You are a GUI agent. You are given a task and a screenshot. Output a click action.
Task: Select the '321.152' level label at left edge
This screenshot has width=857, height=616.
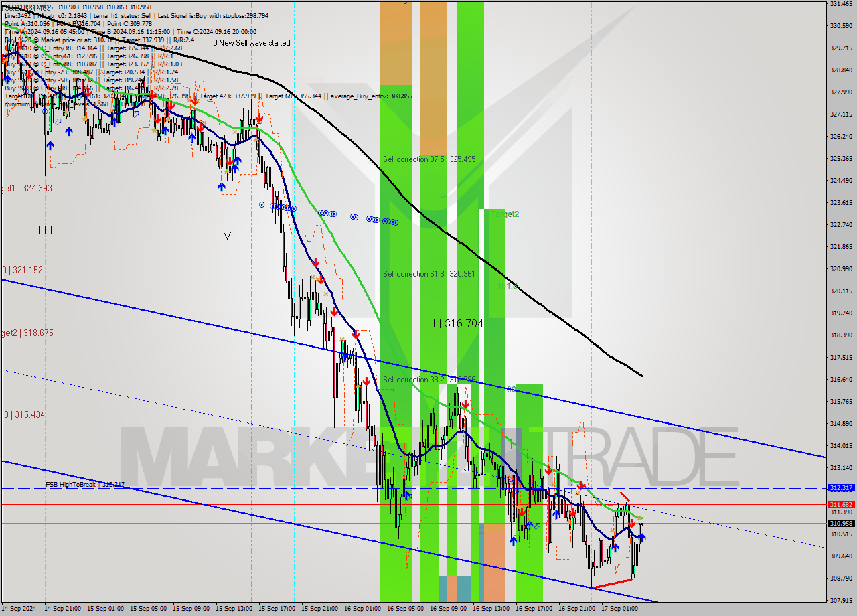tap(21, 271)
